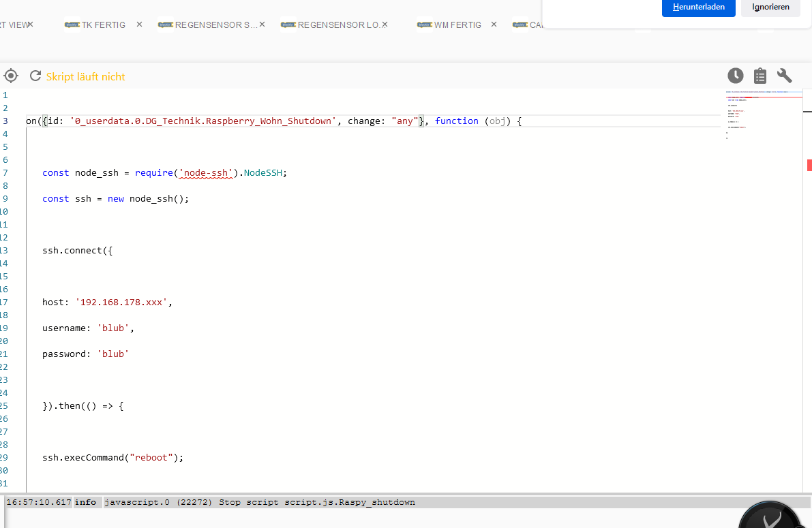Close the REGENSENSOR S... tab
The image size is (812, 528).
[x=262, y=25]
